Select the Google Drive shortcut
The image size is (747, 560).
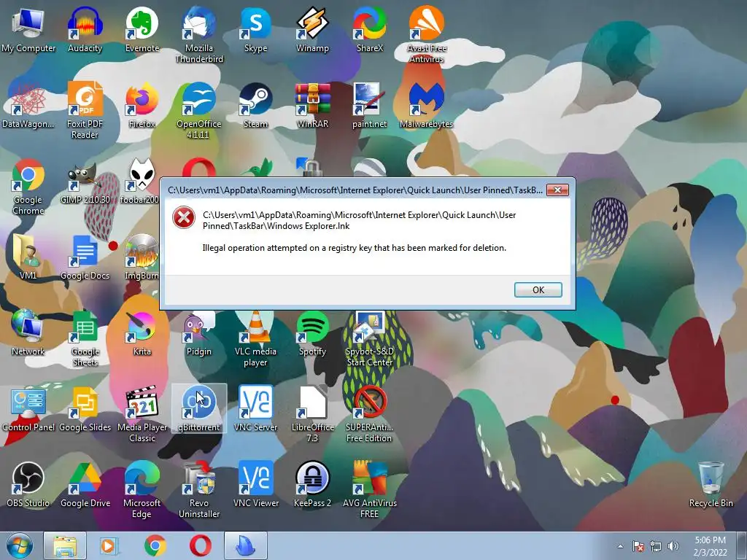click(85, 484)
